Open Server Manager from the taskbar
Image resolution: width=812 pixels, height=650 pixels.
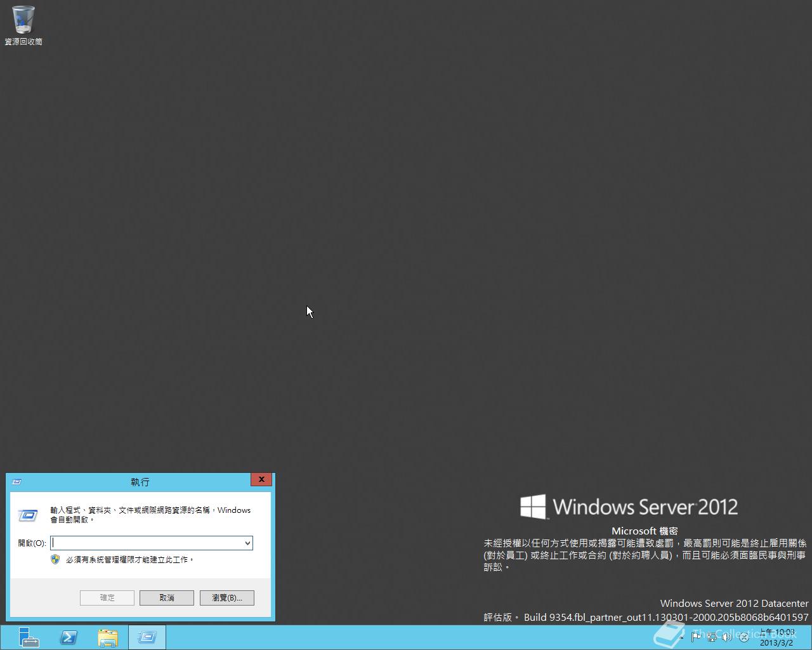pyautogui.click(x=29, y=637)
